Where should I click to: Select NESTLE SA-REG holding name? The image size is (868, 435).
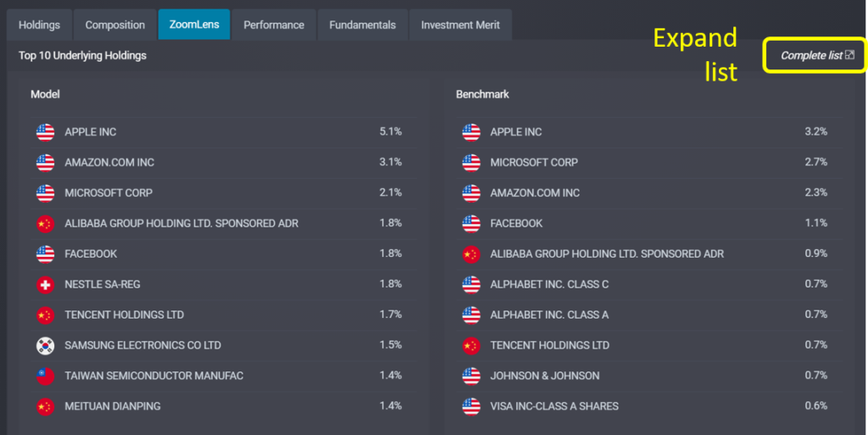(x=103, y=284)
